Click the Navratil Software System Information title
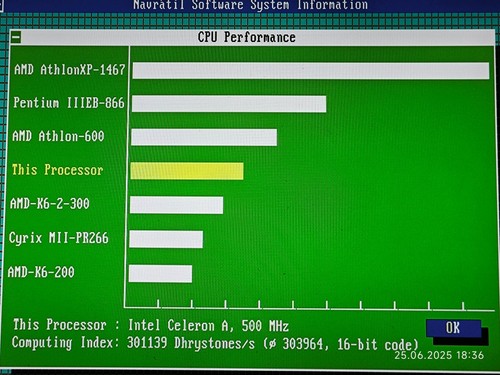The height and width of the screenshot is (375, 500). (x=250, y=5)
